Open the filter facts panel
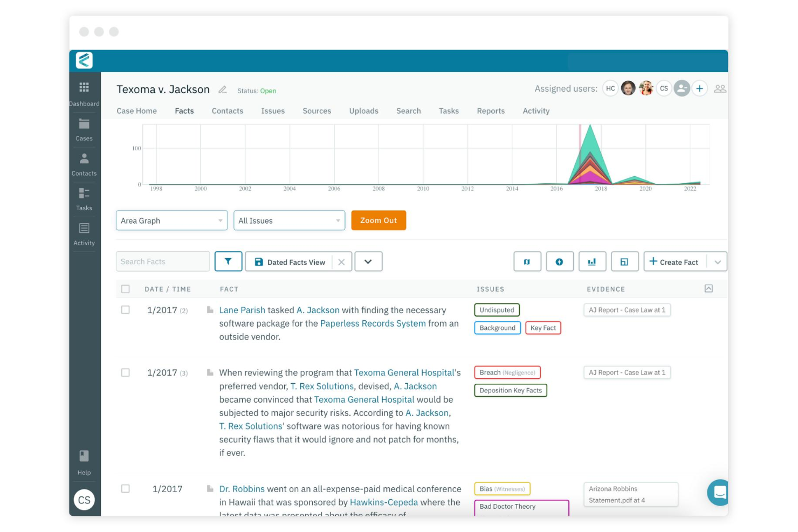This screenshot has width=798, height=532. point(228,261)
